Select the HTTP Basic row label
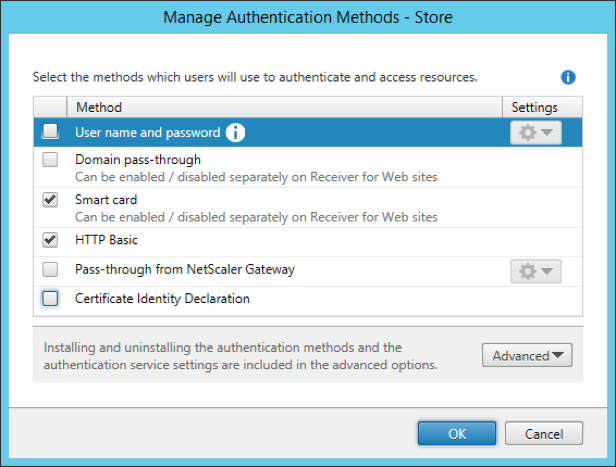 [x=106, y=240]
